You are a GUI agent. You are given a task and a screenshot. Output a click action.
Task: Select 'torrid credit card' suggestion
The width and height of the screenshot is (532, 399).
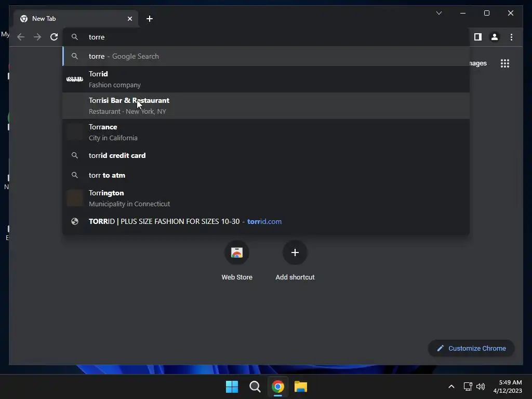coord(266,155)
